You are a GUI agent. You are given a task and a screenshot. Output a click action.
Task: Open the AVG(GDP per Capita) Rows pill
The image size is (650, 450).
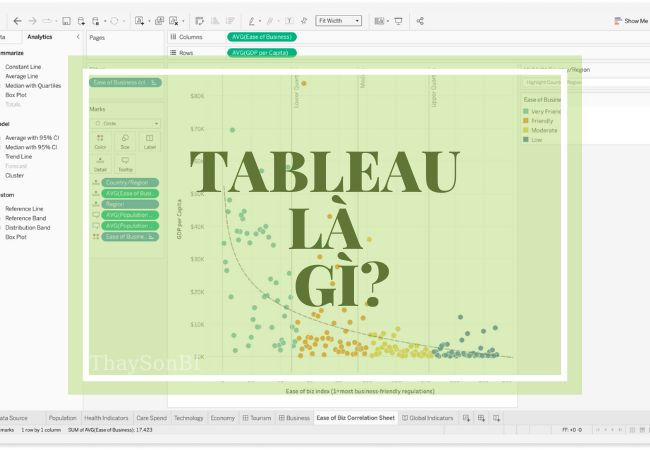(262, 53)
